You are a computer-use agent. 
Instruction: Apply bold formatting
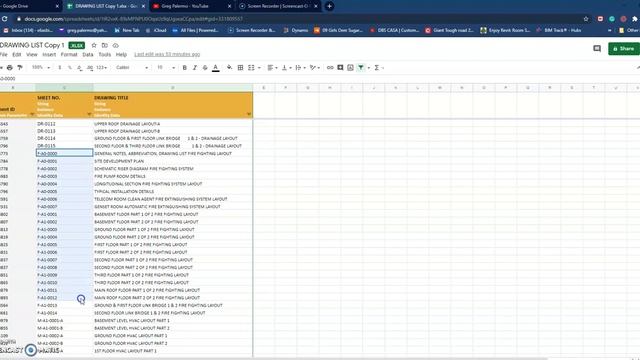coord(184,67)
